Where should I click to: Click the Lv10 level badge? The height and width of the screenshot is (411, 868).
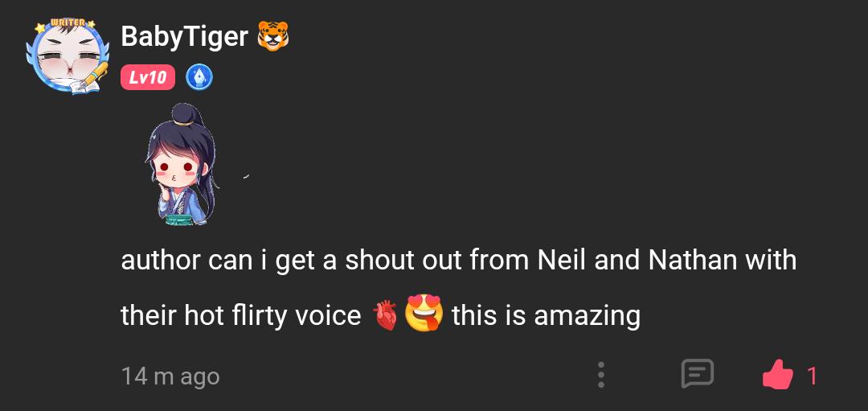click(148, 77)
